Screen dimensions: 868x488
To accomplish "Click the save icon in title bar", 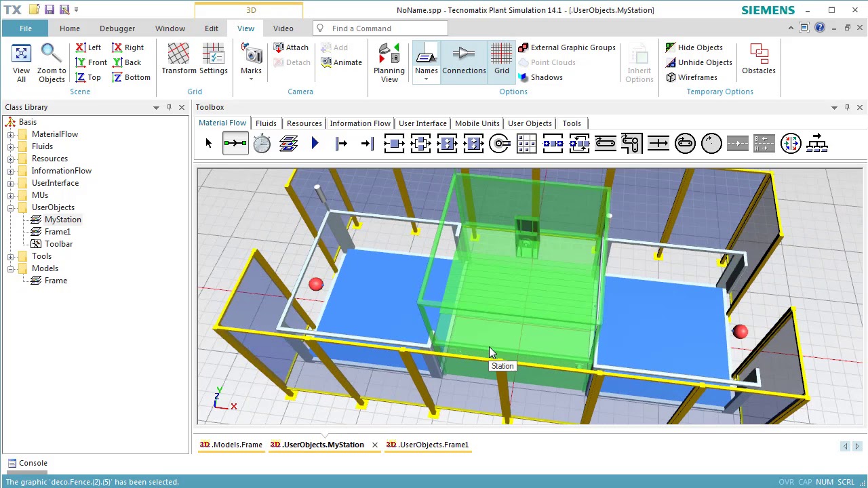I will pos(49,10).
